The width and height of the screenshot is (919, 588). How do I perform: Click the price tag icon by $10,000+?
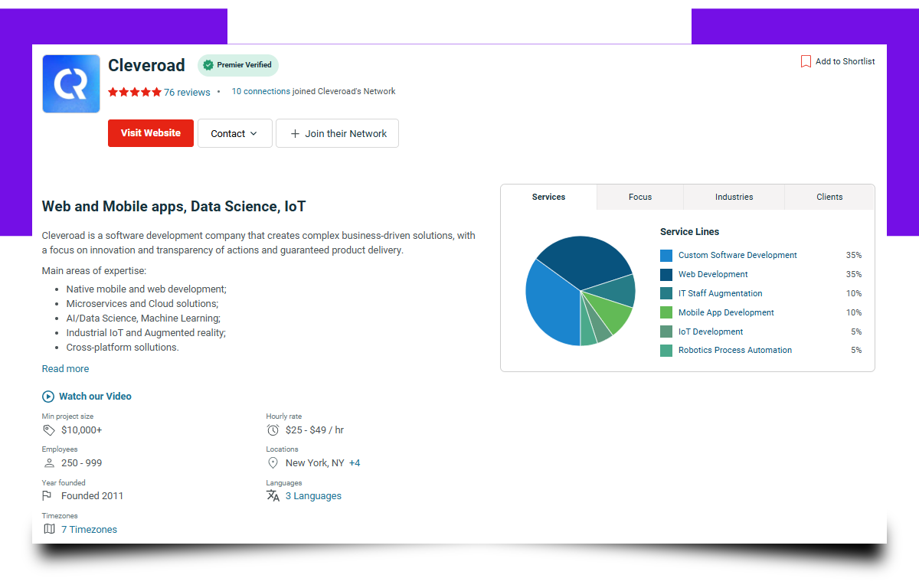[x=49, y=430]
